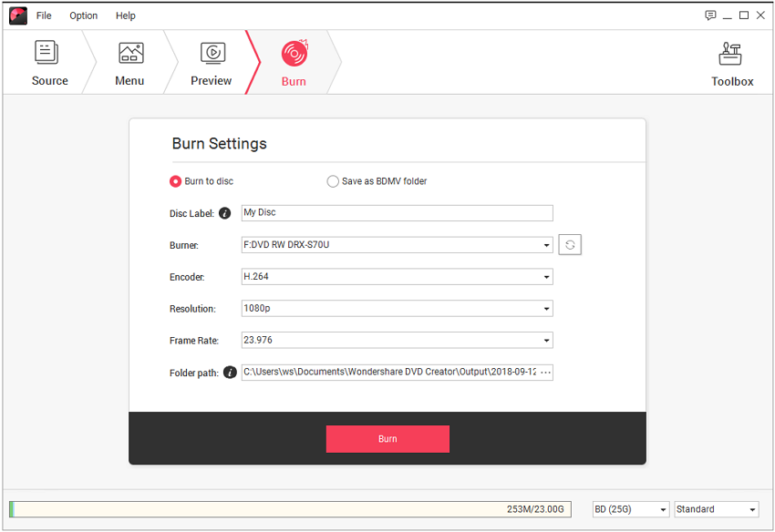The image size is (775, 532).
Task: Open the Source step icon
Action: [x=47, y=53]
